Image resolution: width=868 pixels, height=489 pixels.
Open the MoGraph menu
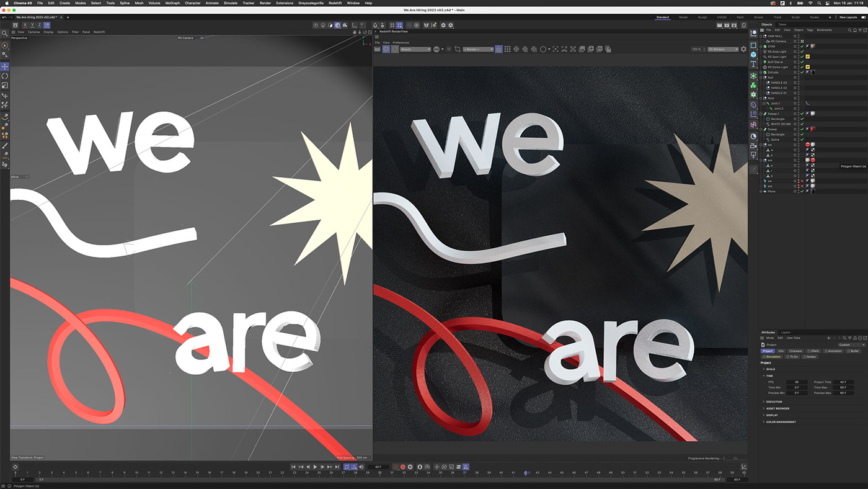(x=172, y=3)
